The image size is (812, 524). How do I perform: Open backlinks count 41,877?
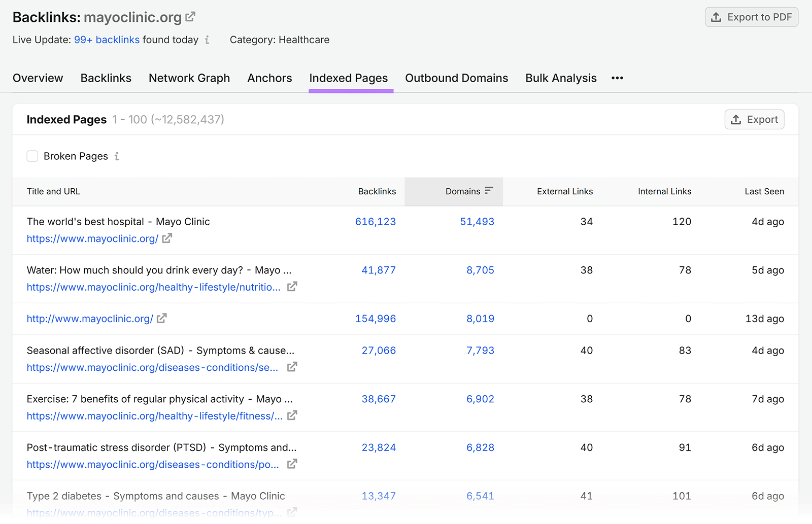click(x=379, y=270)
